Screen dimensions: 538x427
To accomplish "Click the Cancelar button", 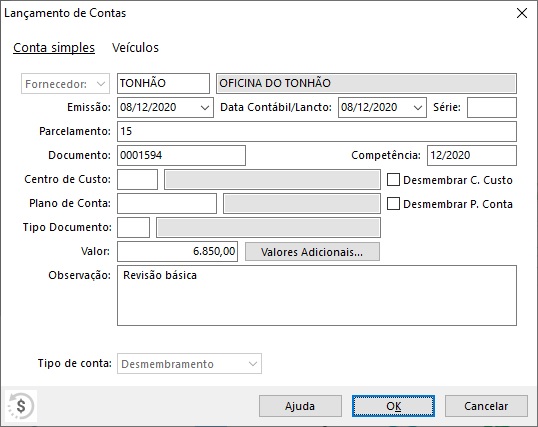I will 486,406.
